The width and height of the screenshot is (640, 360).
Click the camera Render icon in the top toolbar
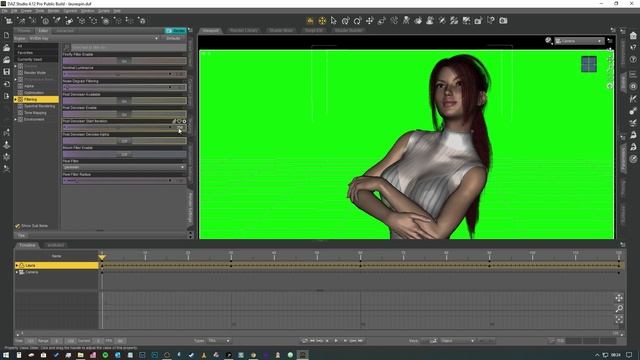(x=503, y=20)
